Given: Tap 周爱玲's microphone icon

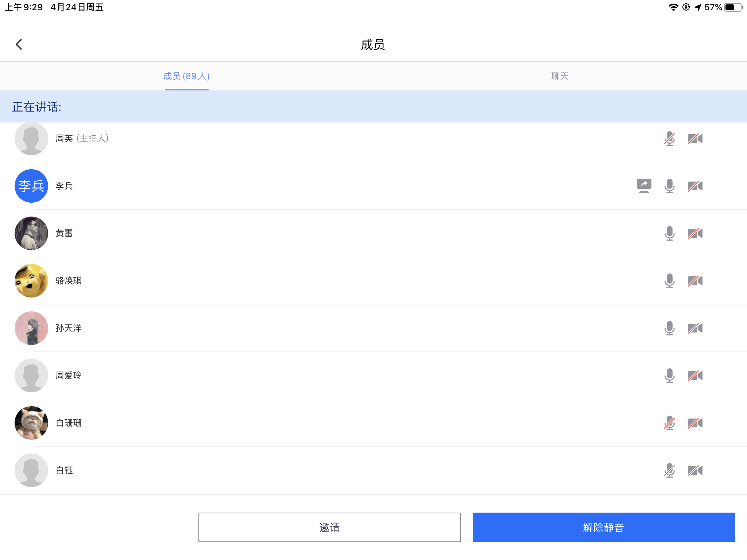Looking at the screenshot, I should coord(669,376).
